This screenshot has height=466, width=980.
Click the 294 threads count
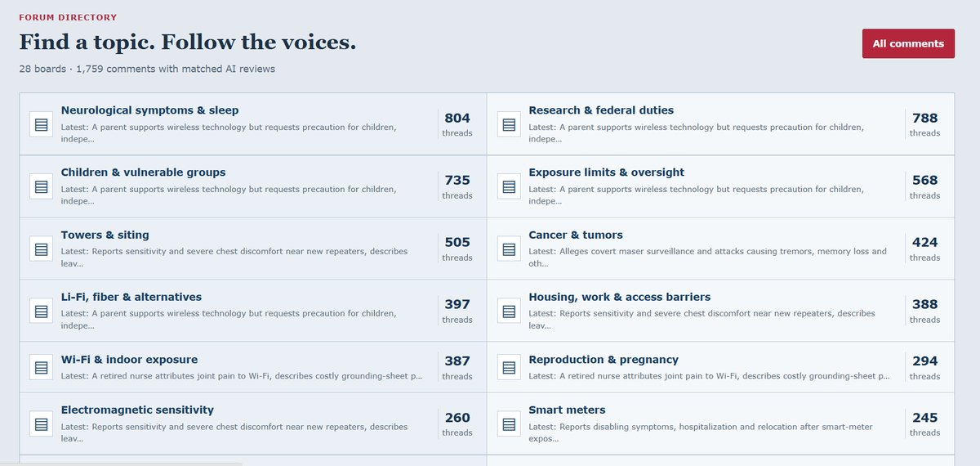click(x=924, y=367)
